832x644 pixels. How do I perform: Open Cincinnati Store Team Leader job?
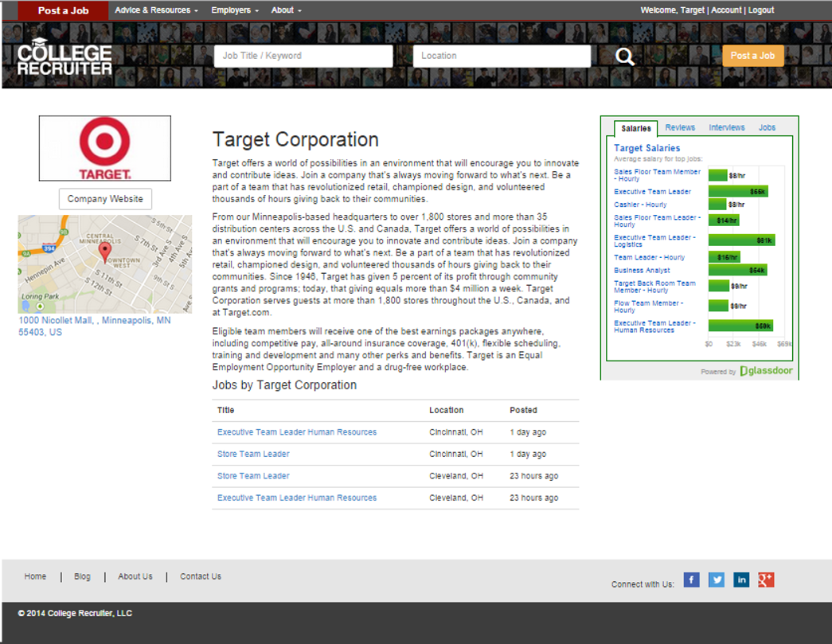[253, 454]
